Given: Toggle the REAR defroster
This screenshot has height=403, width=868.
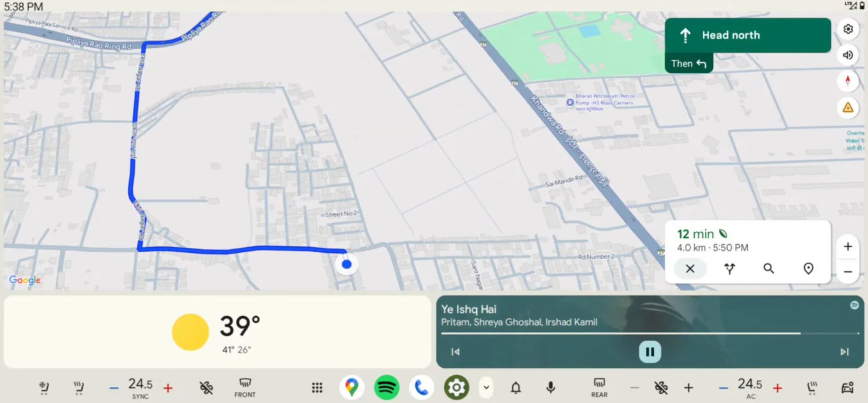Looking at the screenshot, I should point(599,388).
